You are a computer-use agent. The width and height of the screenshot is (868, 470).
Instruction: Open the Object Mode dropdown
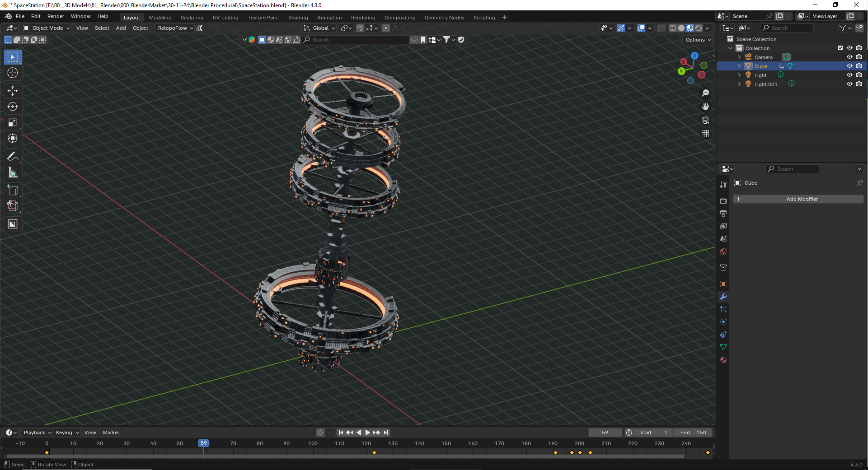(47, 28)
